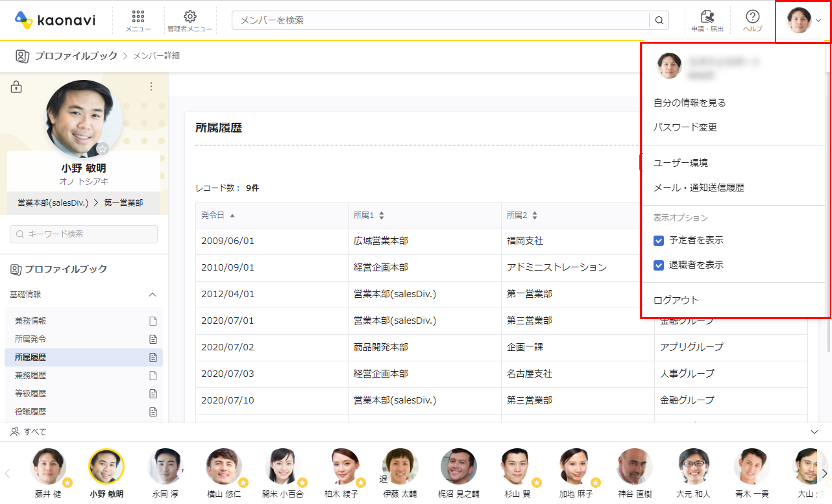
Task: Click the lock icon on profile card
Action: 16,87
